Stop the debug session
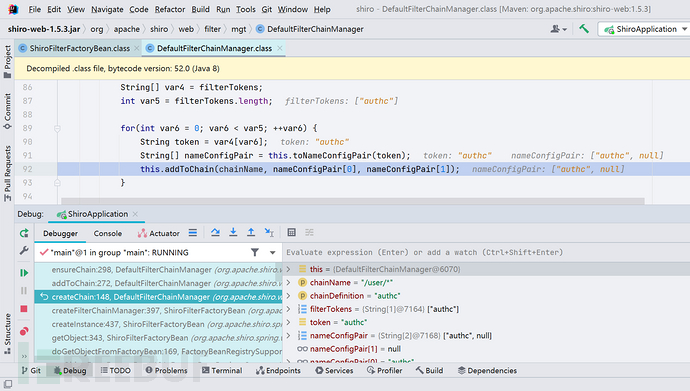Screen dimensions: 690x391 click(x=24, y=309)
